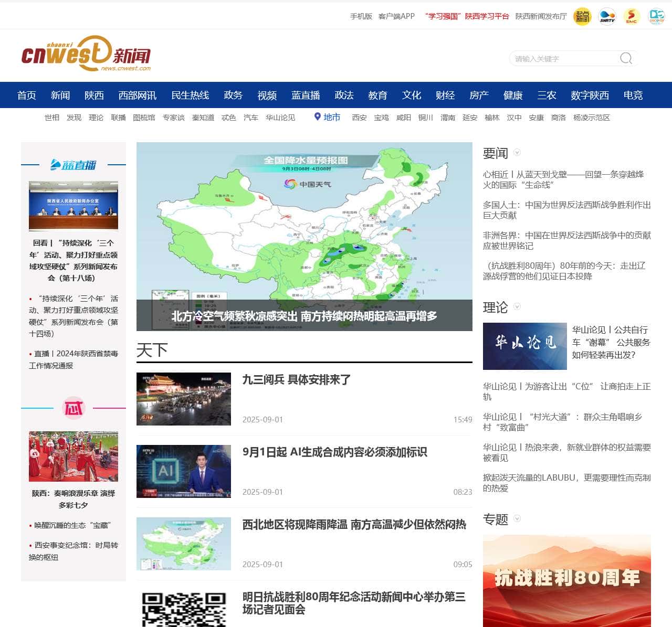Open the 手机版 link

[x=361, y=16]
